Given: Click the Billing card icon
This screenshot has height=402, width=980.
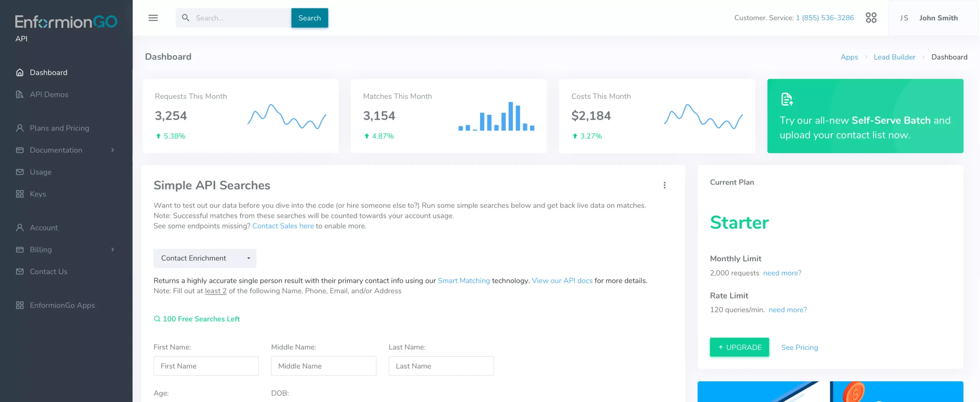Looking at the screenshot, I should [20, 250].
